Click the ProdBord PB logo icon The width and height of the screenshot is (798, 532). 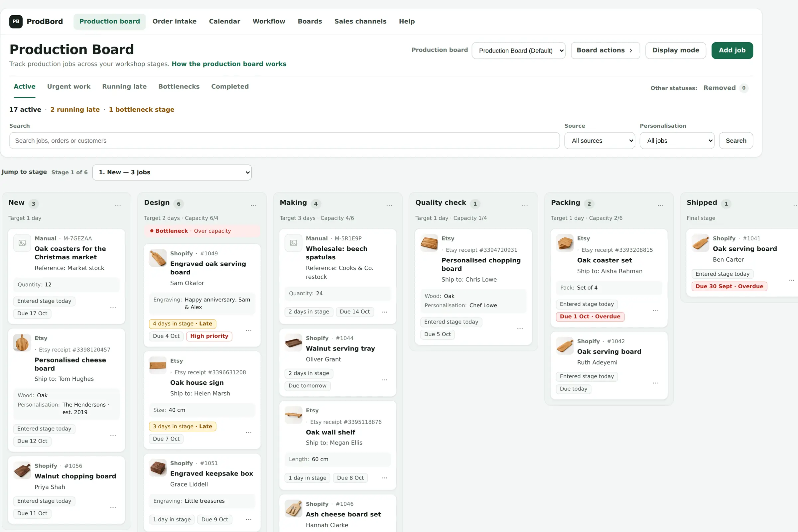pyautogui.click(x=16, y=21)
